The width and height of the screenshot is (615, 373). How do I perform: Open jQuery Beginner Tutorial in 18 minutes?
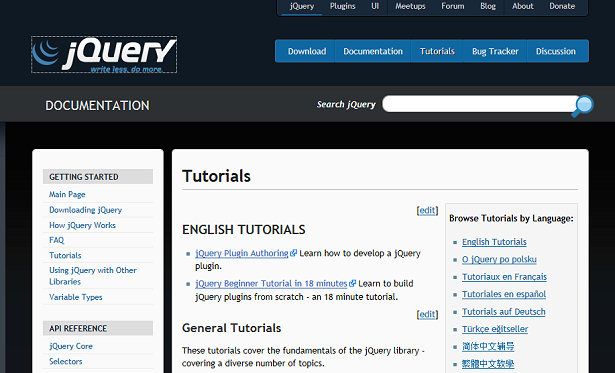271,283
